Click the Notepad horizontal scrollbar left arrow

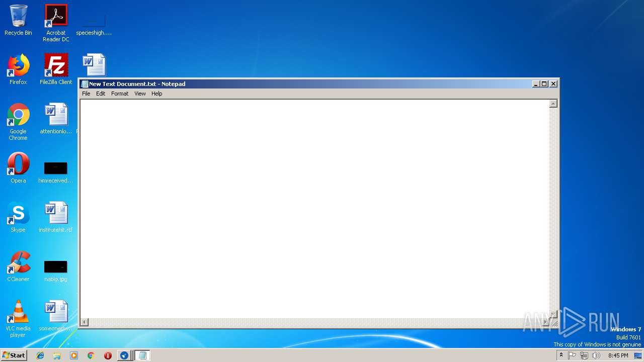[x=85, y=322]
